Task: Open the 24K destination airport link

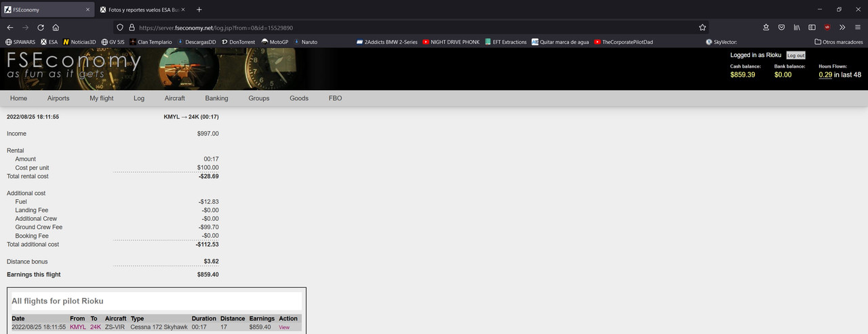Action: click(96, 327)
